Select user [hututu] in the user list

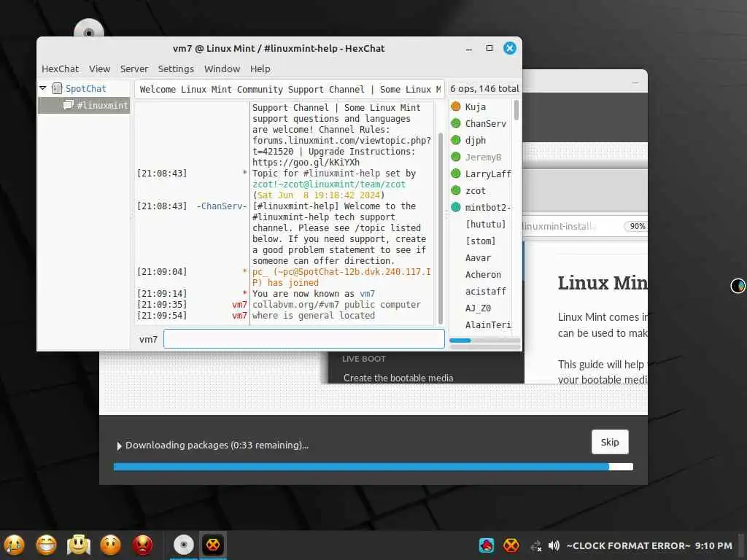pos(485,225)
